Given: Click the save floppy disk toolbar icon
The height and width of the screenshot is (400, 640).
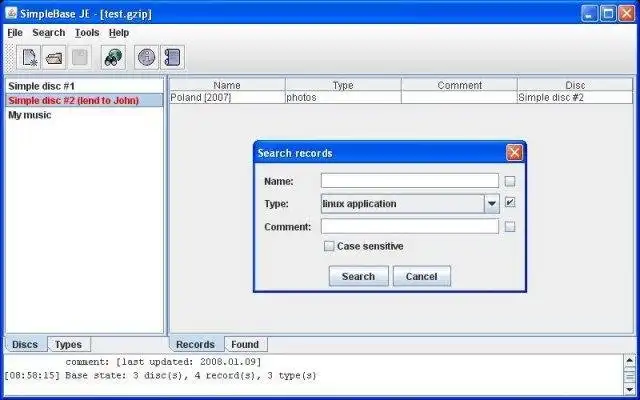Looking at the screenshot, I should (x=79, y=58).
